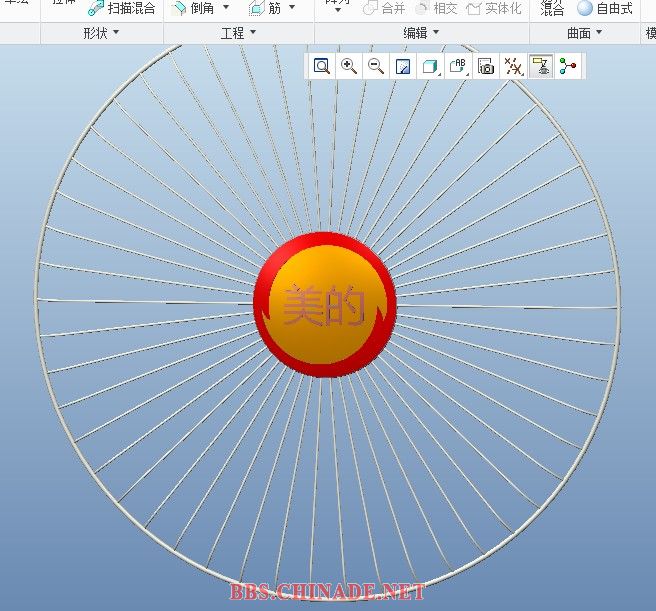Image resolution: width=656 pixels, height=611 pixels.
Task: Click the 自由式 (Freestyle) tool
Action: tap(605, 8)
